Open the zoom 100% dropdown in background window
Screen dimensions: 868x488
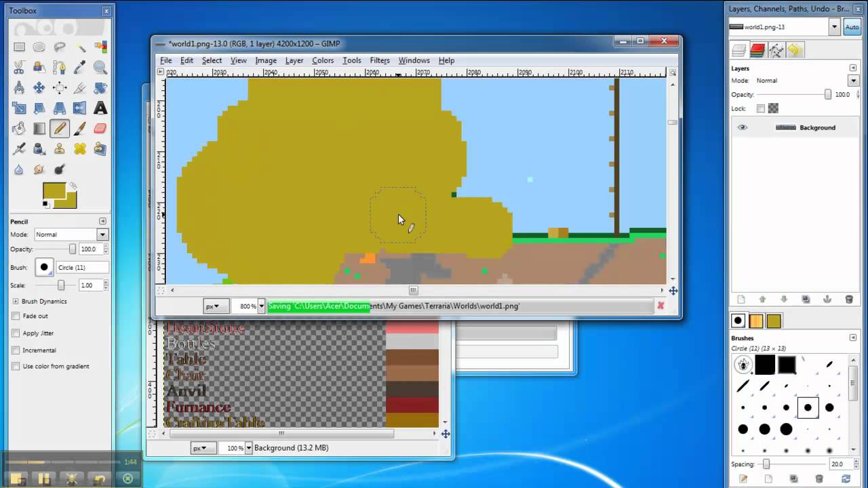[248, 448]
